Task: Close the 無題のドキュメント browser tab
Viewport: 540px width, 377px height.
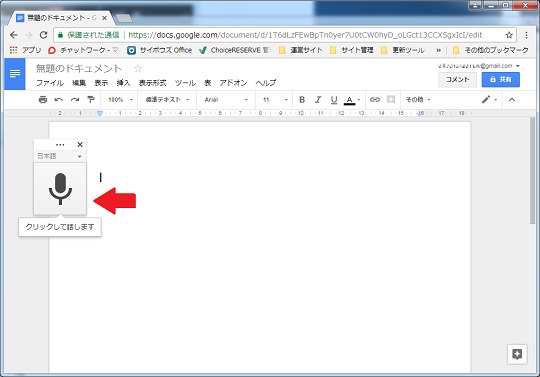Action: [x=104, y=18]
